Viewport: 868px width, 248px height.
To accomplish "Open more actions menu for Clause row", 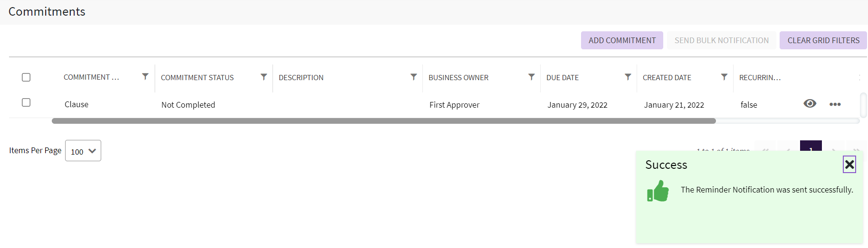I will (835, 104).
